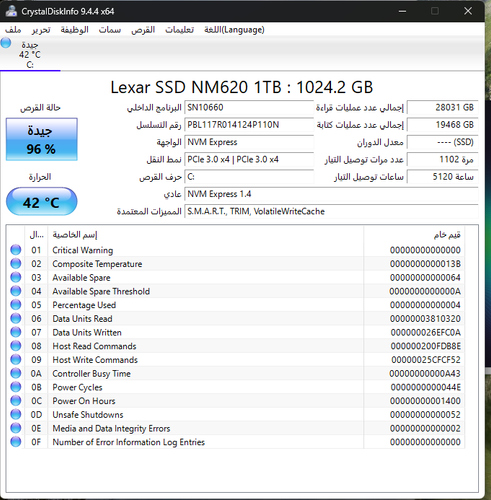Close the CrystalDiskInfo window
Viewport: 491px width, 500px height.
pyautogui.click(x=468, y=11)
